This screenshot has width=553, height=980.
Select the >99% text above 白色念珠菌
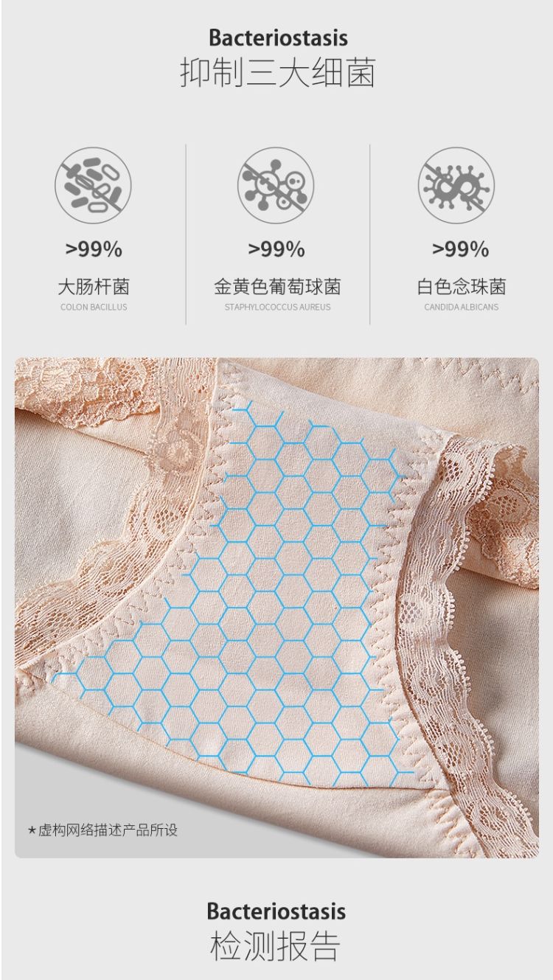(x=461, y=249)
